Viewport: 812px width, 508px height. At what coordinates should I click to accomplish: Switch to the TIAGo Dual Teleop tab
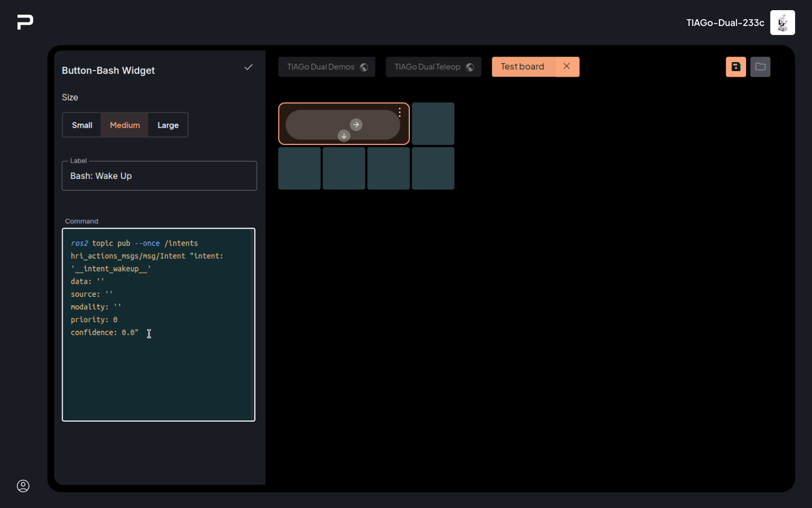pyautogui.click(x=433, y=67)
